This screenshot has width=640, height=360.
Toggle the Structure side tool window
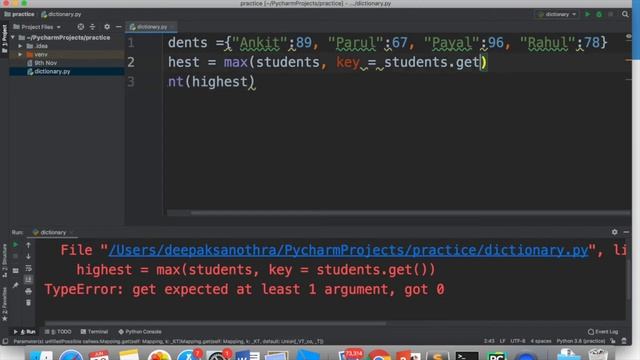pyautogui.click(x=4, y=260)
